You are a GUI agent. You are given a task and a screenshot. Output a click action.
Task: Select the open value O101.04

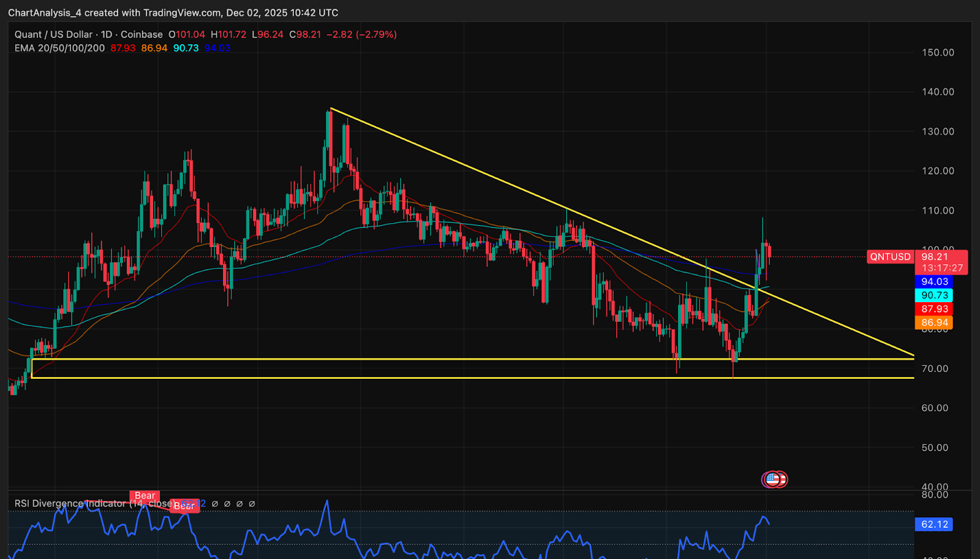point(187,34)
